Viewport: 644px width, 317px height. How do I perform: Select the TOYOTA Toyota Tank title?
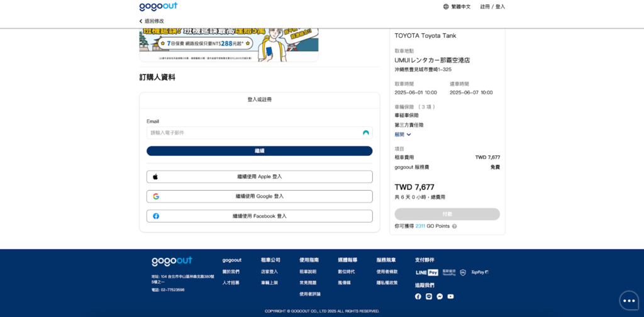[x=426, y=36]
